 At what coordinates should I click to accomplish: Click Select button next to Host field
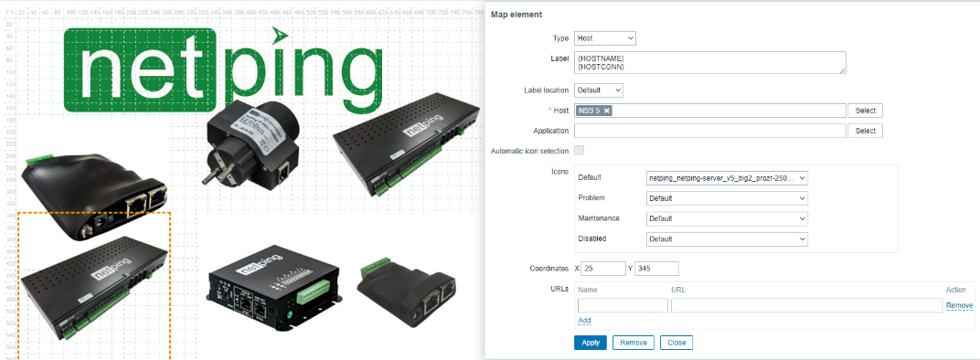point(866,111)
